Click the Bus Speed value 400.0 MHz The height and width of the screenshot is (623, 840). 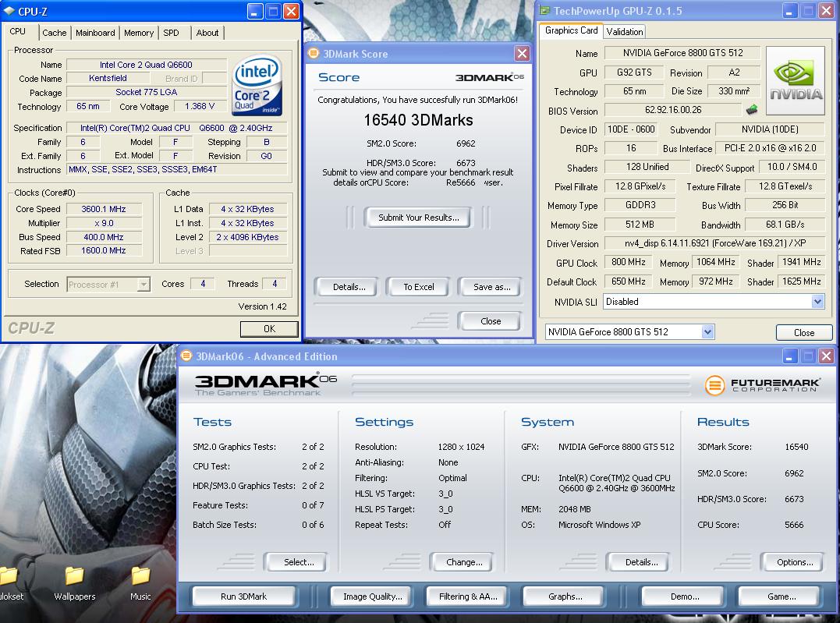104,237
